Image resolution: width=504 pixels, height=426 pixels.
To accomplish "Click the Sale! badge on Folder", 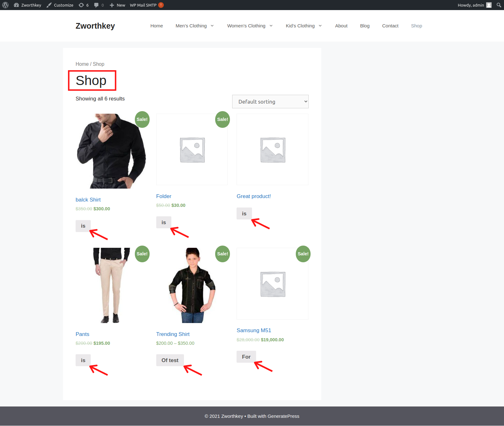I will (223, 119).
